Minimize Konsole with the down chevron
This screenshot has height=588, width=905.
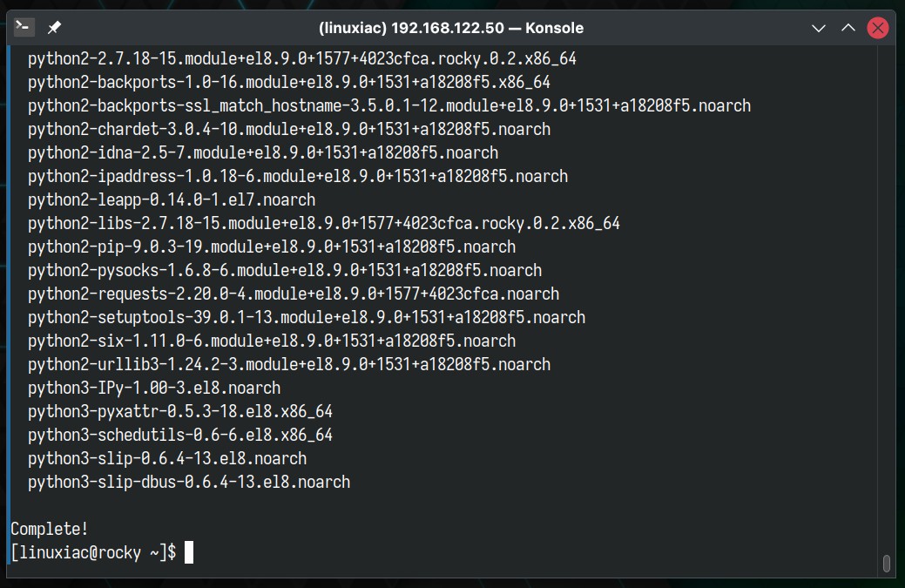click(x=819, y=28)
